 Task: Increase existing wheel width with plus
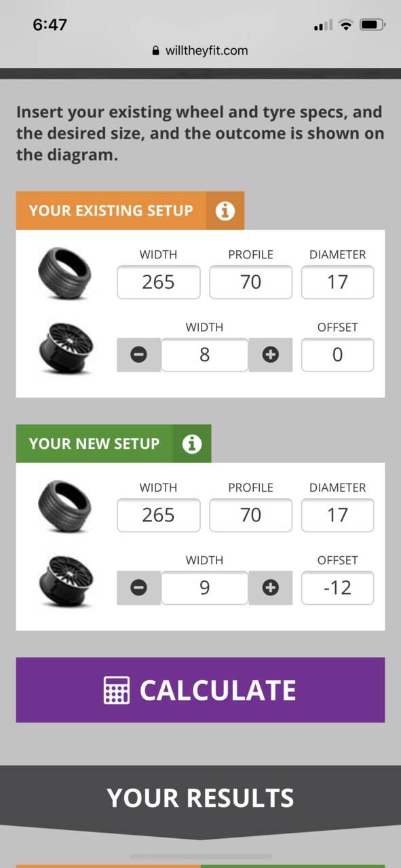[x=270, y=355]
